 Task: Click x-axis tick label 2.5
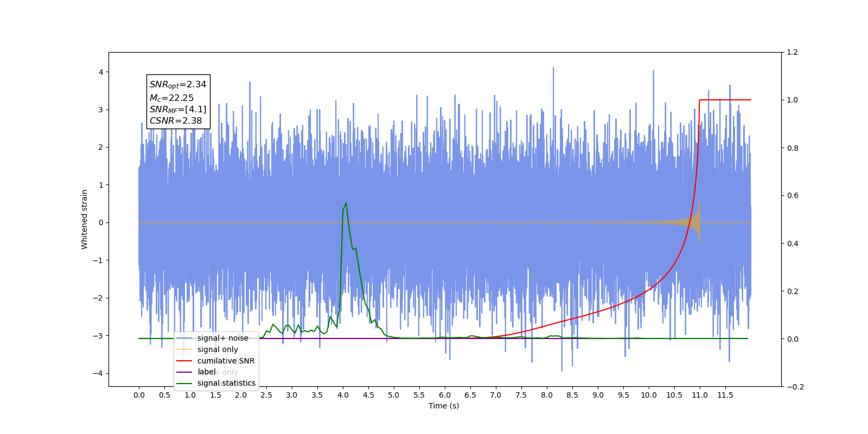point(266,395)
